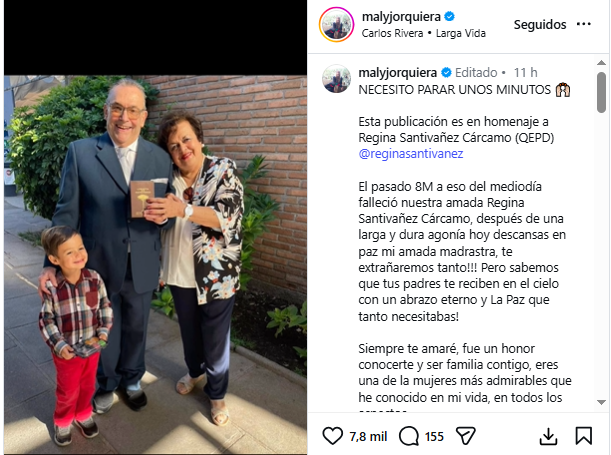Viewport: 611px width, 455px height.
Task: Toggle the Seguidos follow button
Action: pos(540,25)
